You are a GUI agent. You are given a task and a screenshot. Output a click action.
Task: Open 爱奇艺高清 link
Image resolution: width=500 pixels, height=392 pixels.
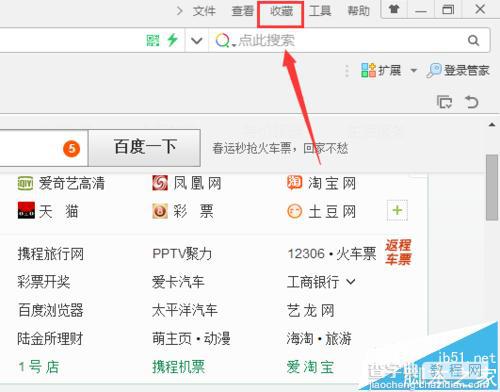pyautogui.click(x=72, y=183)
